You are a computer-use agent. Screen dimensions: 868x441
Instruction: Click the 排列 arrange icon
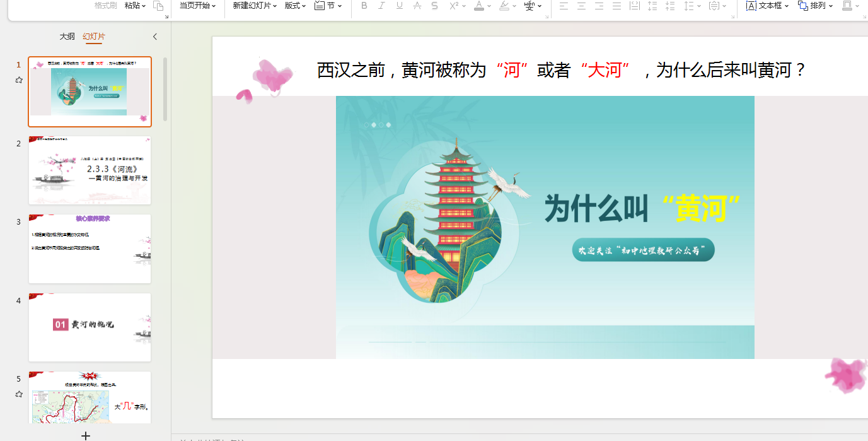coord(802,6)
